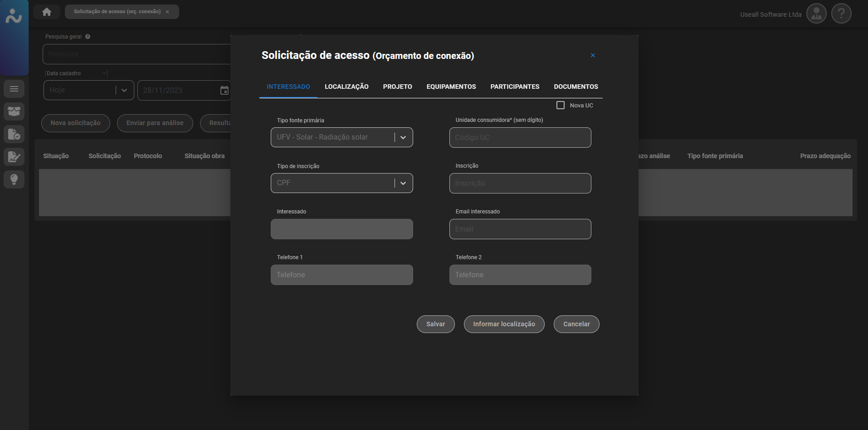Click the Código UC input field

coord(520,137)
